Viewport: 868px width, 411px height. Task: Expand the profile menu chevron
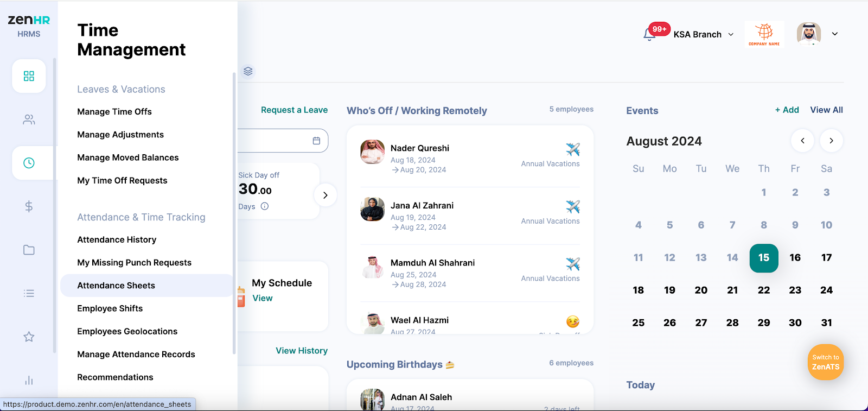coord(835,34)
